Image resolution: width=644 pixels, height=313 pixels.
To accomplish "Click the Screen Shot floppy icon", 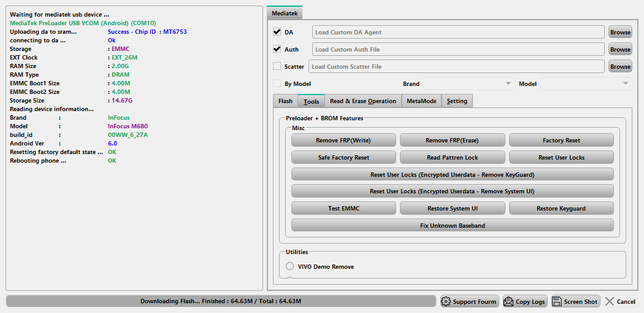I will [557, 301].
